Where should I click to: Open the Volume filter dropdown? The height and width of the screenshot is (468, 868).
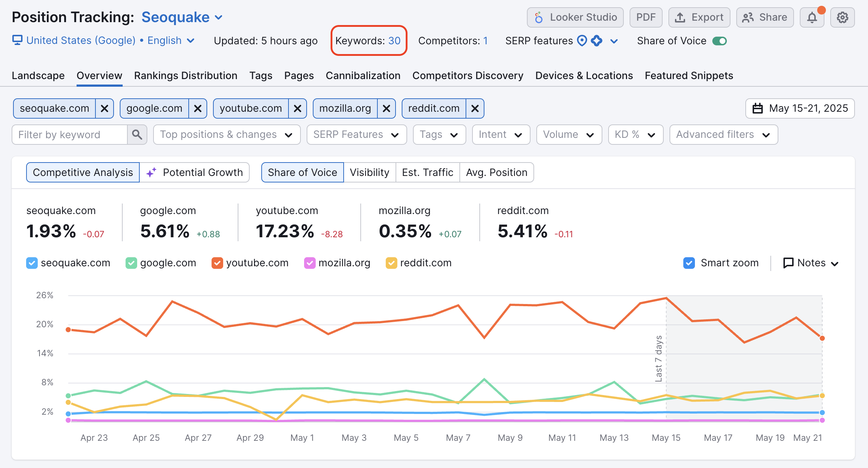[x=569, y=134]
